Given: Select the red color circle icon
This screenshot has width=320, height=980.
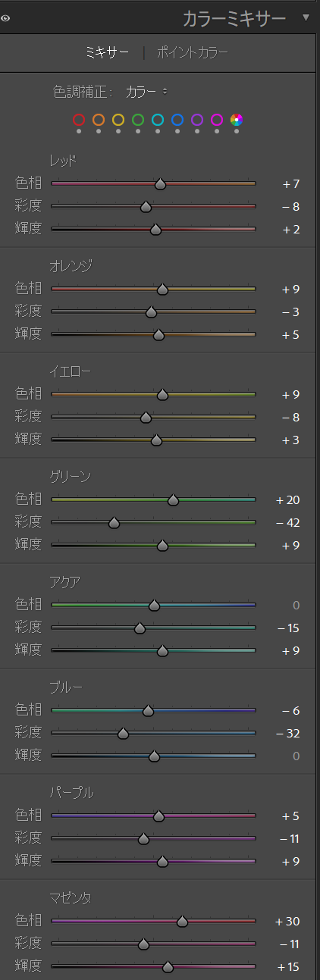Looking at the screenshot, I should click(x=79, y=119).
